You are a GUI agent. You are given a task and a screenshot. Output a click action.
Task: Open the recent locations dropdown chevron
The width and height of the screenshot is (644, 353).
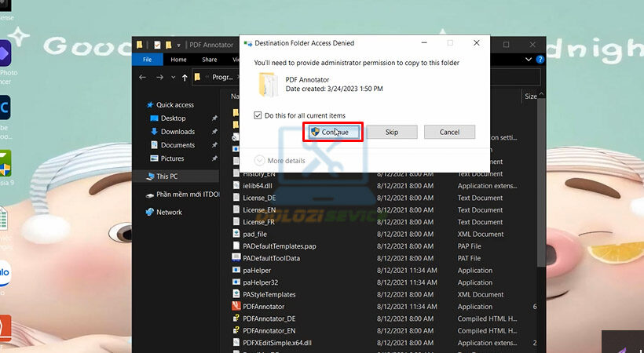click(x=171, y=78)
